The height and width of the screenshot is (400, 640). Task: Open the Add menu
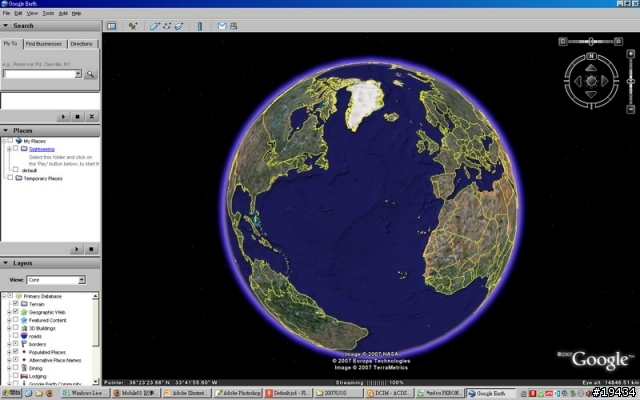pos(63,13)
